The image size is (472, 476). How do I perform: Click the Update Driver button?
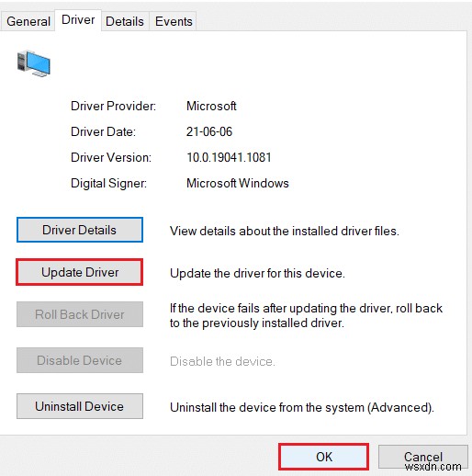(80, 272)
